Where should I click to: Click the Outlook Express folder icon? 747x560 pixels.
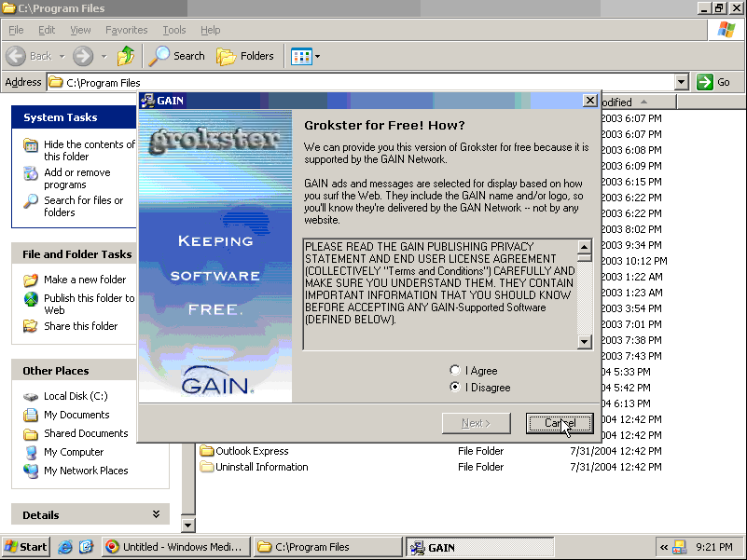point(207,450)
